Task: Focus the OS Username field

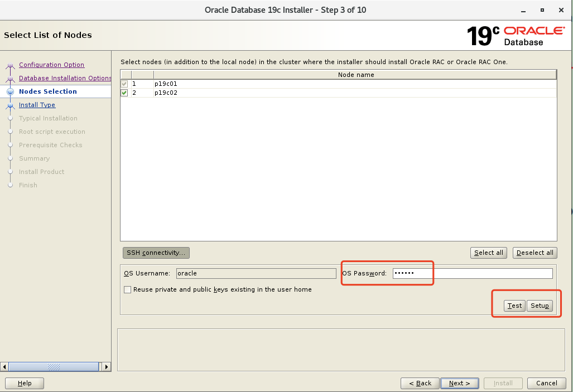Action: coord(256,274)
